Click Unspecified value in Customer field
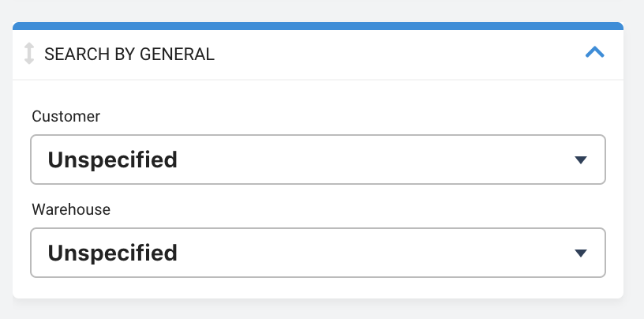 (113, 160)
